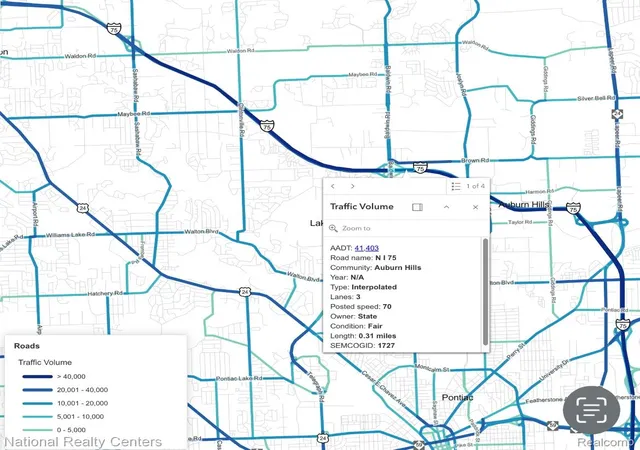The width and height of the screenshot is (640, 450).
Task: Click the Perry St label
Action: pos(516,352)
